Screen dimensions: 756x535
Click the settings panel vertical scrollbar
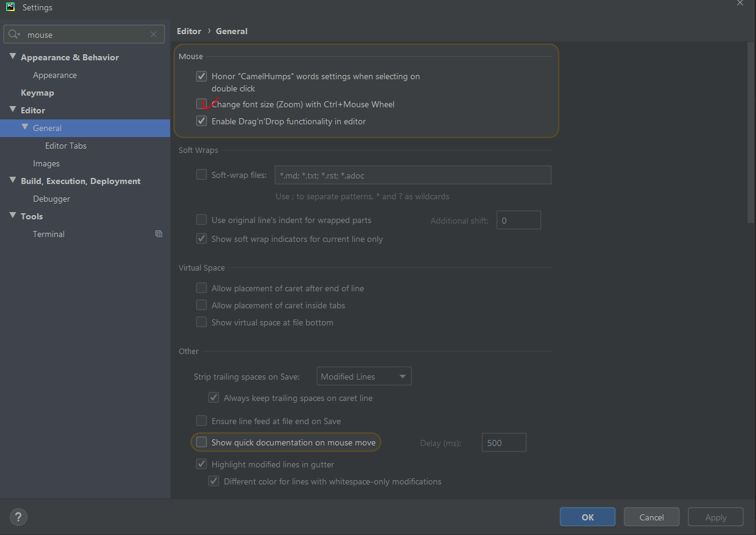pos(751,134)
